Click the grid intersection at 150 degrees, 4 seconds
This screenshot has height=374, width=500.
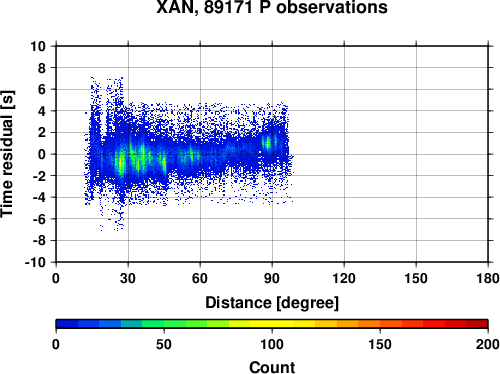[x=416, y=111]
